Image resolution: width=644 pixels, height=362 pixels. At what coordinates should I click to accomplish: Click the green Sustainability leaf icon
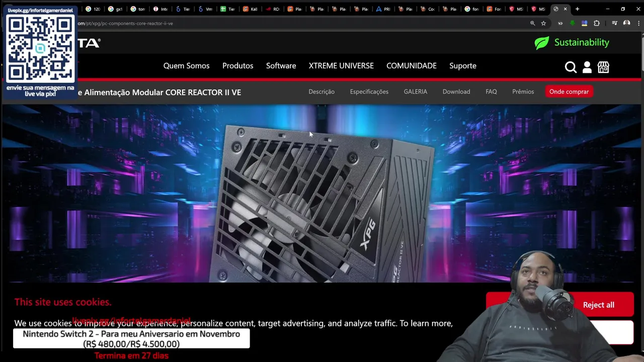point(542,43)
